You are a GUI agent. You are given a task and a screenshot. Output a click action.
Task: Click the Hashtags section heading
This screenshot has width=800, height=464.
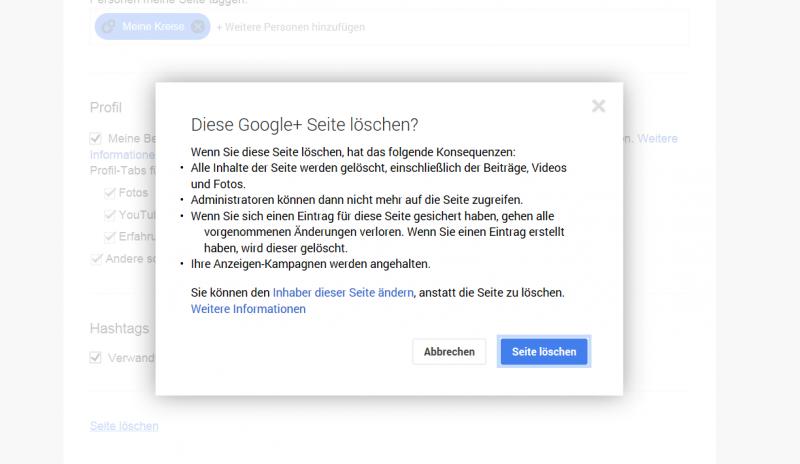click(119, 328)
